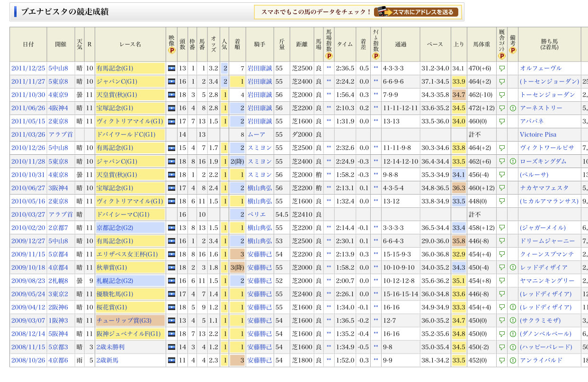Play video icon for 2009/05/24 優駿牝馬 race
Viewport: 588px width, 382px height.
click(x=171, y=294)
